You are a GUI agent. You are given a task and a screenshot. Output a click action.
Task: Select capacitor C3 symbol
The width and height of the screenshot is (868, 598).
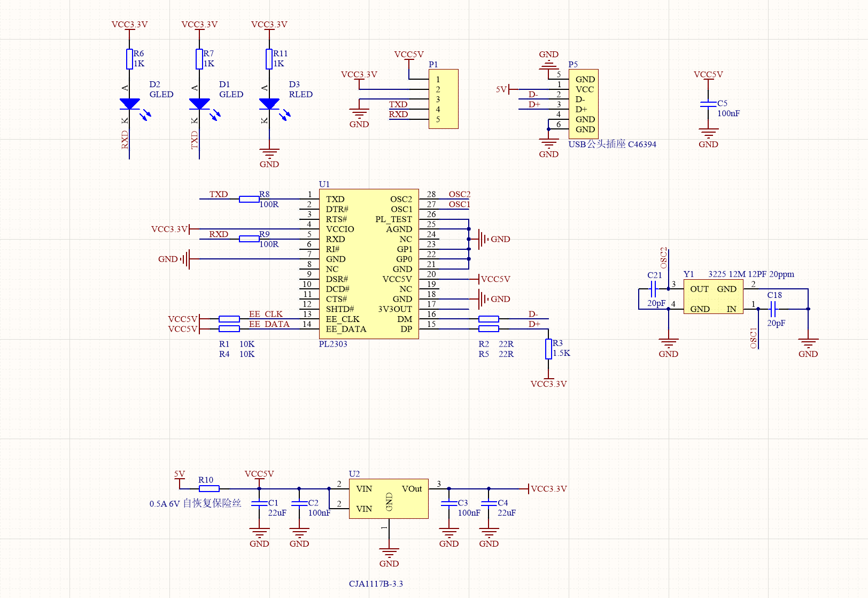pyautogui.click(x=449, y=503)
